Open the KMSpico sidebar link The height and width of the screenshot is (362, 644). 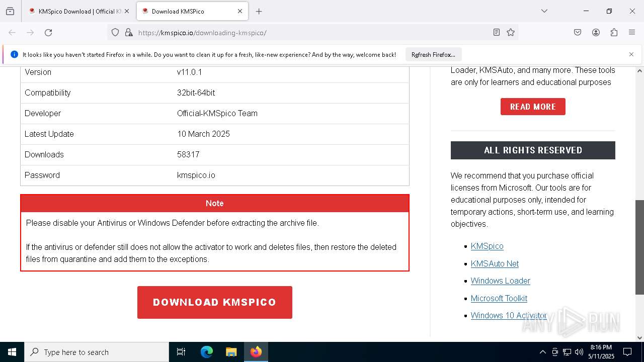tap(487, 246)
